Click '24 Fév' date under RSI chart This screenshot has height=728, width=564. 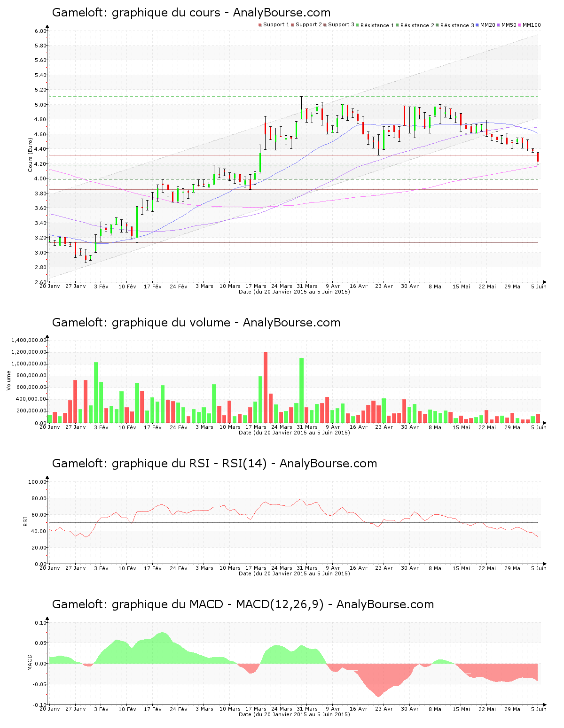[x=179, y=568]
